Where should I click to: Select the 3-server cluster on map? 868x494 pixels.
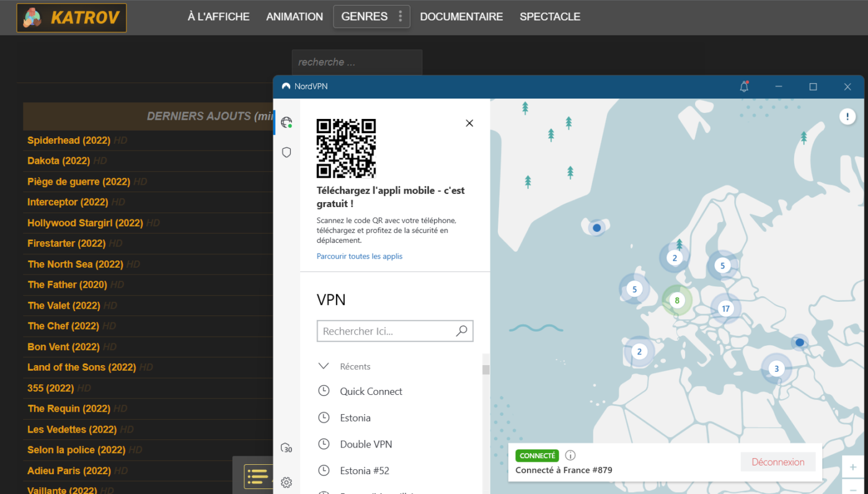pyautogui.click(x=776, y=369)
